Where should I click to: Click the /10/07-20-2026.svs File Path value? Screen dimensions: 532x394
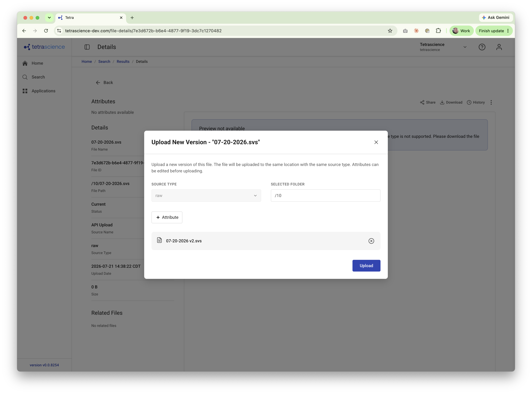110,184
